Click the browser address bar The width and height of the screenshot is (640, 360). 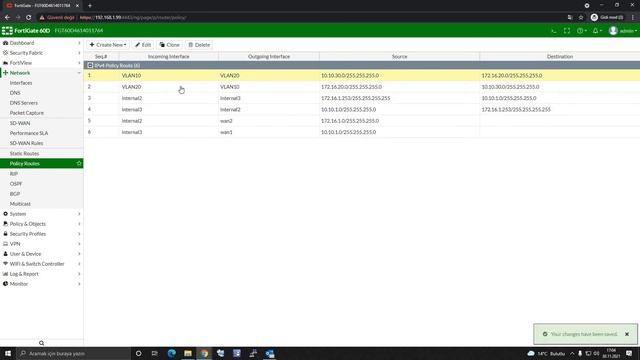(x=302, y=18)
